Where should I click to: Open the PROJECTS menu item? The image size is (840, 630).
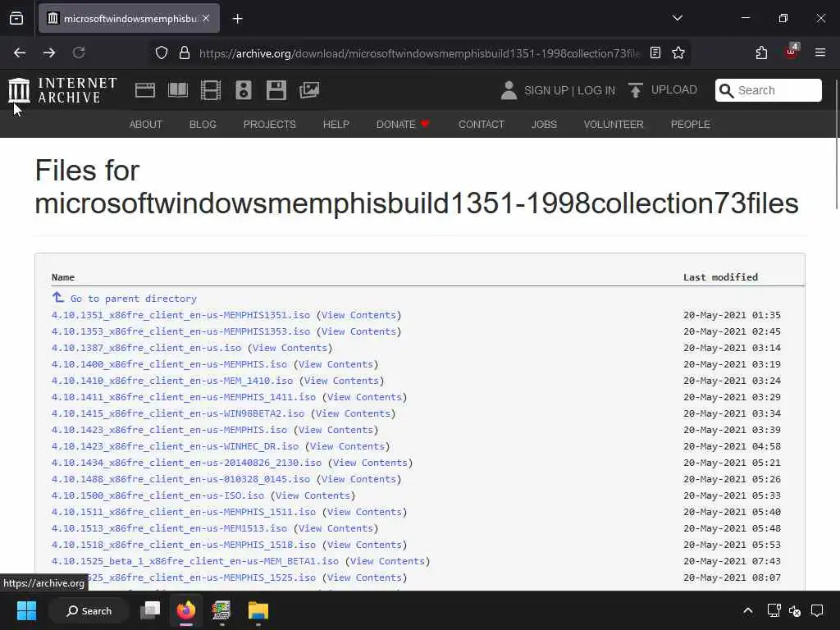point(269,125)
